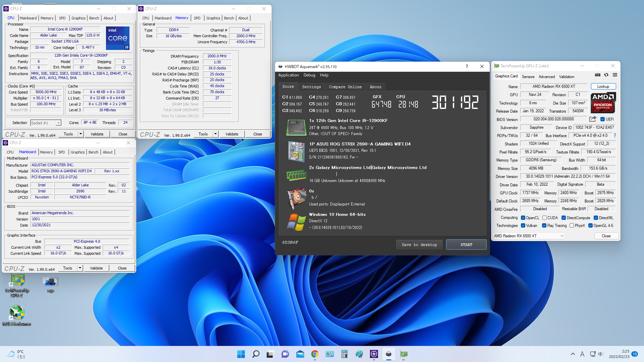
Task: Toggle the DirectCompute checkbox
Action: (x=563, y=218)
